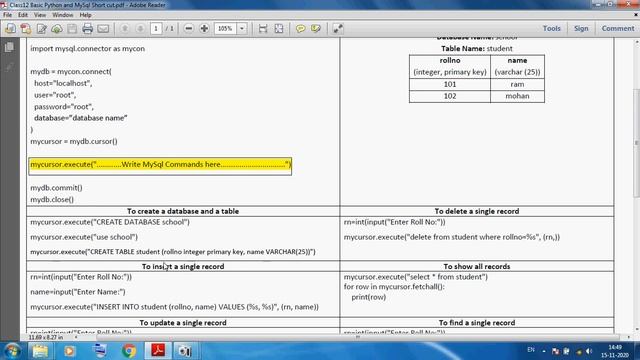
Task: Open the zoom level dropdown arrow
Action: tap(242, 29)
